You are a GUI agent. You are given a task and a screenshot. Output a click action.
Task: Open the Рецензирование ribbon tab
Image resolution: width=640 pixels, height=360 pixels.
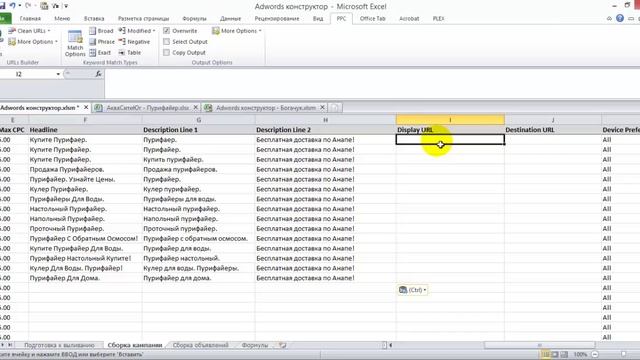pyautogui.click(x=277, y=18)
